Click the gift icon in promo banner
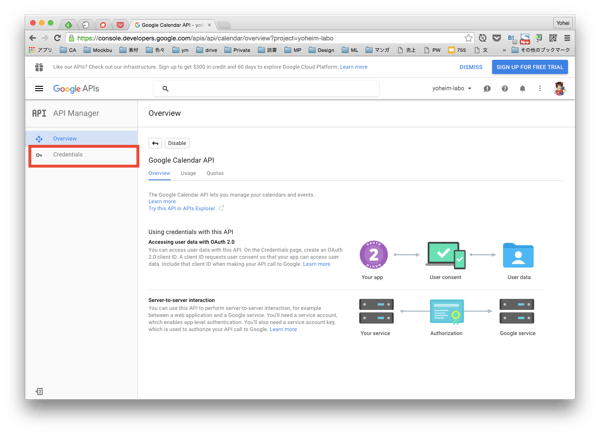 (x=39, y=67)
